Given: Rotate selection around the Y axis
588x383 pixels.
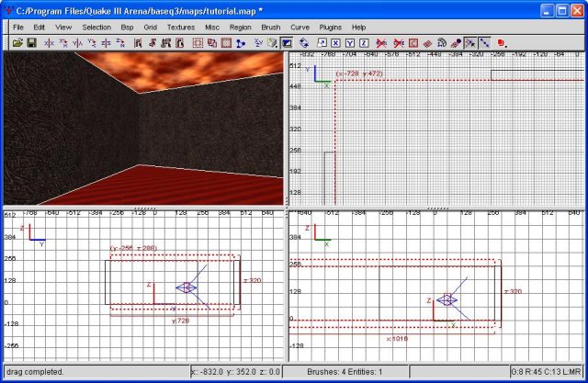Looking at the screenshot, I should point(92,43).
